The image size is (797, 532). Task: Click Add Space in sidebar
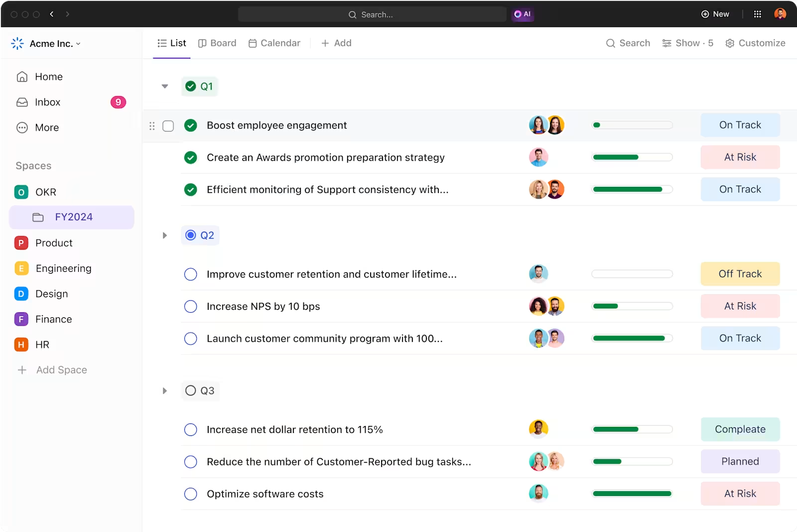pyautogui.click(x=52, y=370)
